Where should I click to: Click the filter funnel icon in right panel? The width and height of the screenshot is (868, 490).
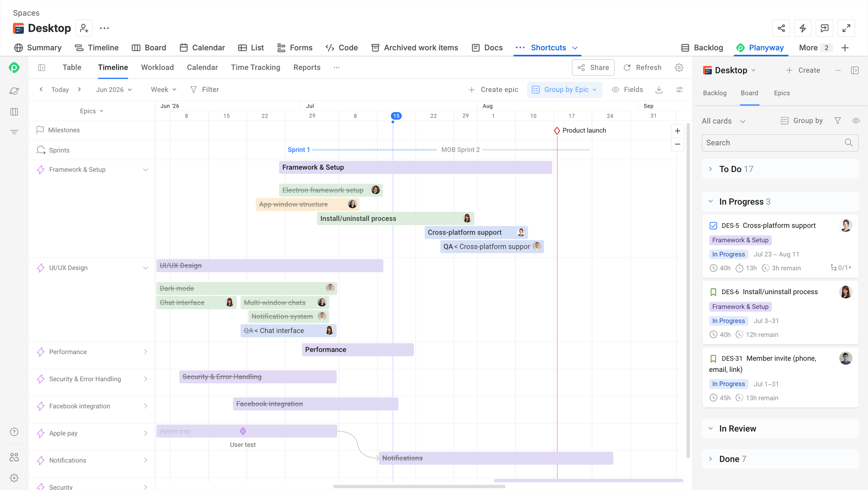pos(837,121)
